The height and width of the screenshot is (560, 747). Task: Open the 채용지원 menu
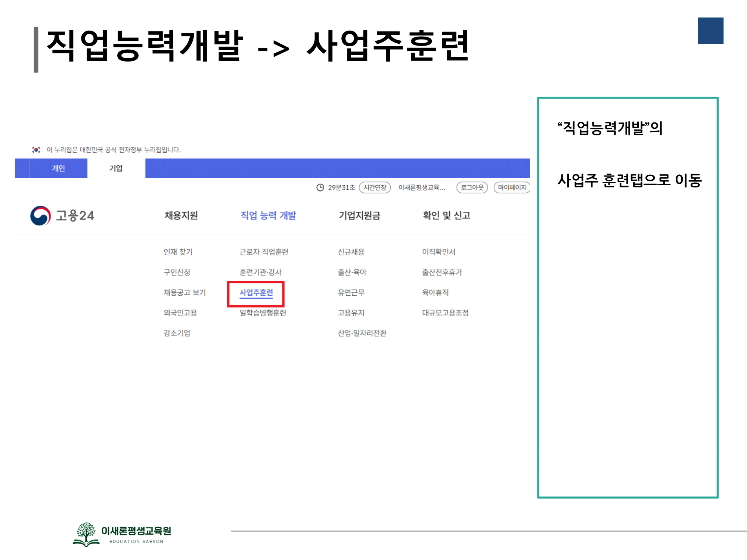(181, 215)
